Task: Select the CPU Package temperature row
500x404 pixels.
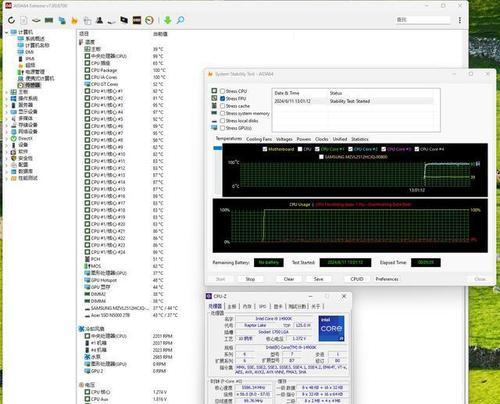Action: (x=125, y=70)
